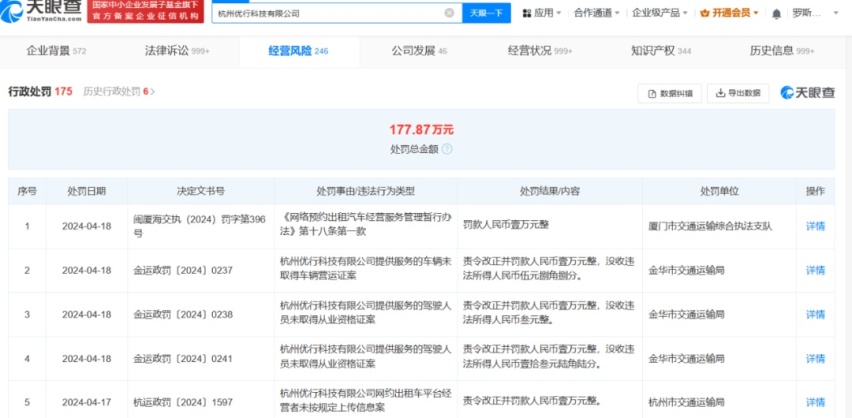Click the 行政处罚 175 heading

pyautogui.click(x=40, y=91)
